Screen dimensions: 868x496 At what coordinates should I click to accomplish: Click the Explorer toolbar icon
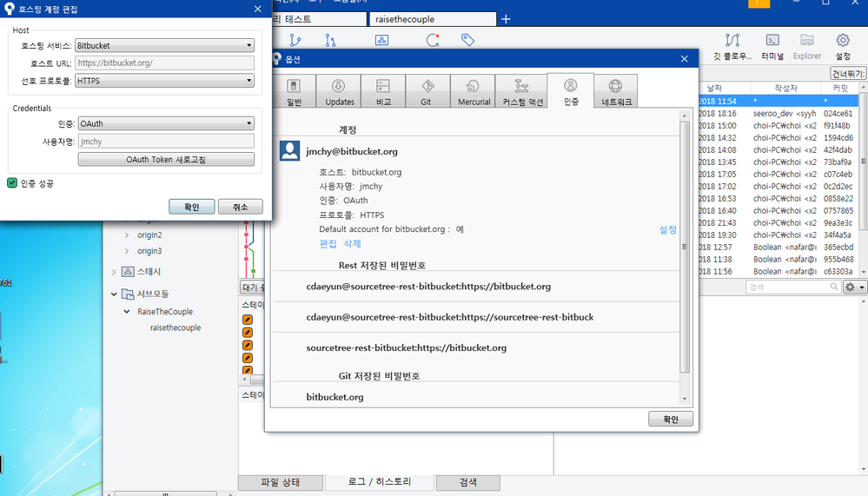point(807,47)
